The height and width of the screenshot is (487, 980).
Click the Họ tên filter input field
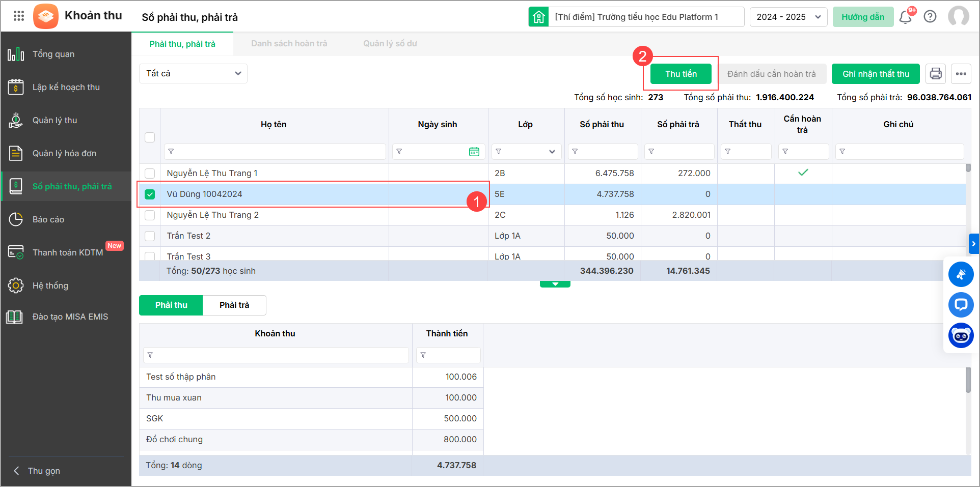click(275, 152)
